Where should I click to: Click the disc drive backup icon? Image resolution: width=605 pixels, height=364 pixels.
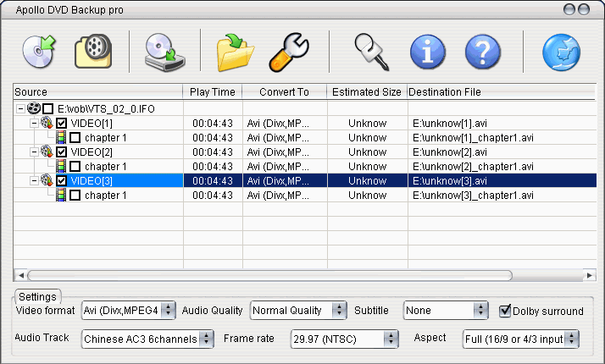point(164,51)
